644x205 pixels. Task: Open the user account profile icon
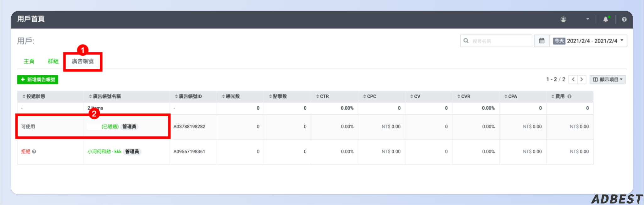pyautogui.click(x=563, y=19)
